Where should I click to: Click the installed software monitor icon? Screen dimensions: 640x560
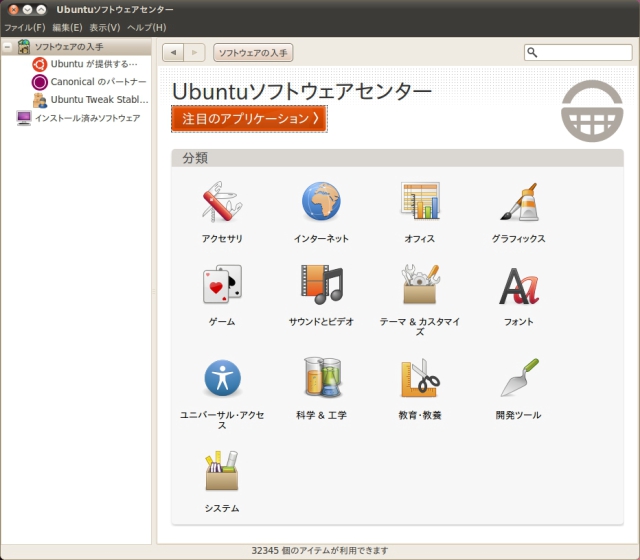point(24,118)
